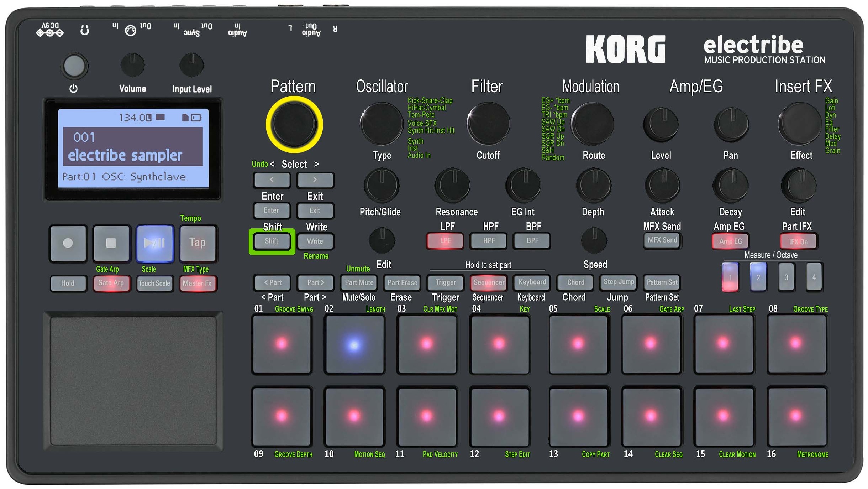
Task: Toggle the Touch Scale button
Action: pyautogui.click(x=155, y=283)
